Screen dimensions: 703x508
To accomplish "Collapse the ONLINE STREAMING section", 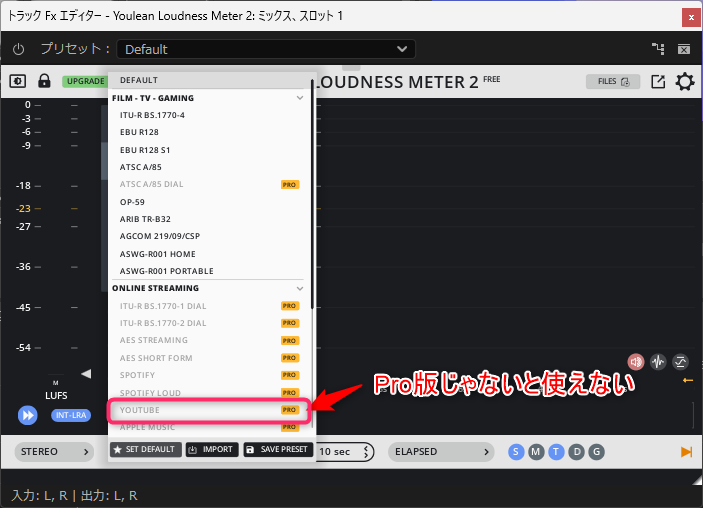I will pyautogui.click(x=299, y=288).
